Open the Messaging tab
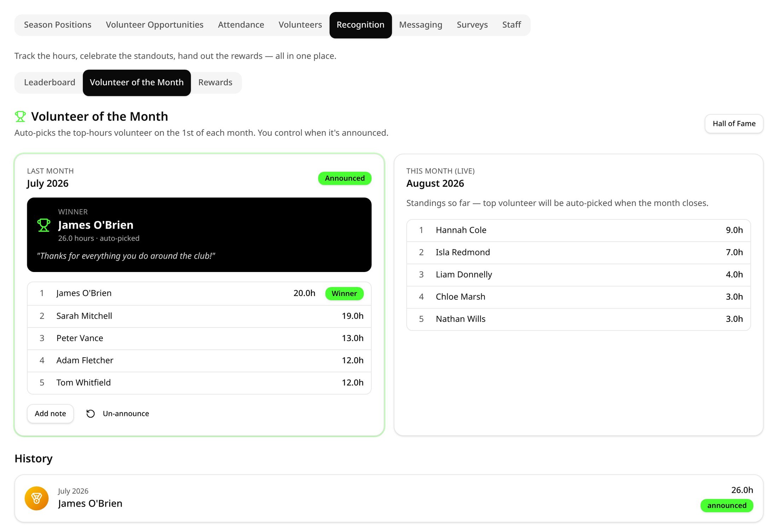Image resolution: width=778 pixels, height=532 pixels. [x=420, y=25]
